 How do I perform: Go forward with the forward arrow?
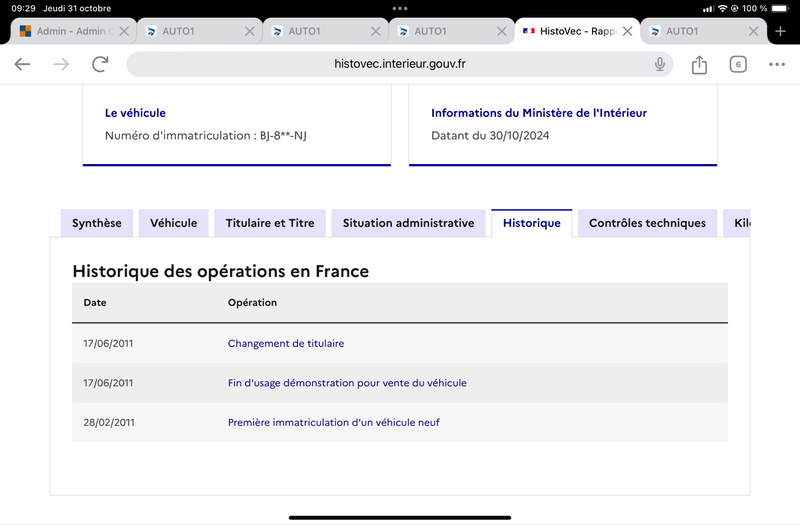[x=61, y=64]
